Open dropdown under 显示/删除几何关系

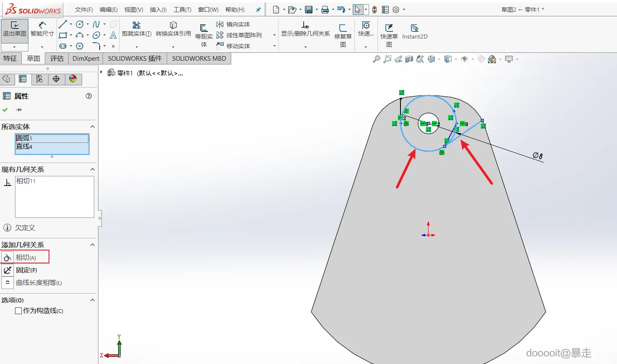point(305,47)
